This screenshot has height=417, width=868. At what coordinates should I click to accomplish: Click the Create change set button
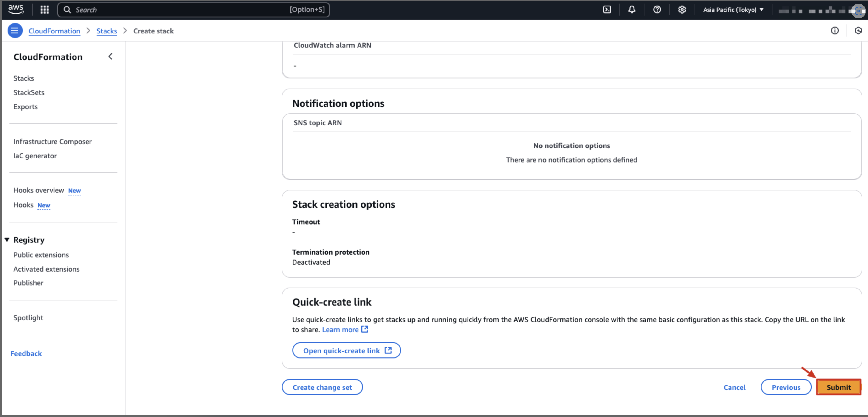(x=322, y=387)
